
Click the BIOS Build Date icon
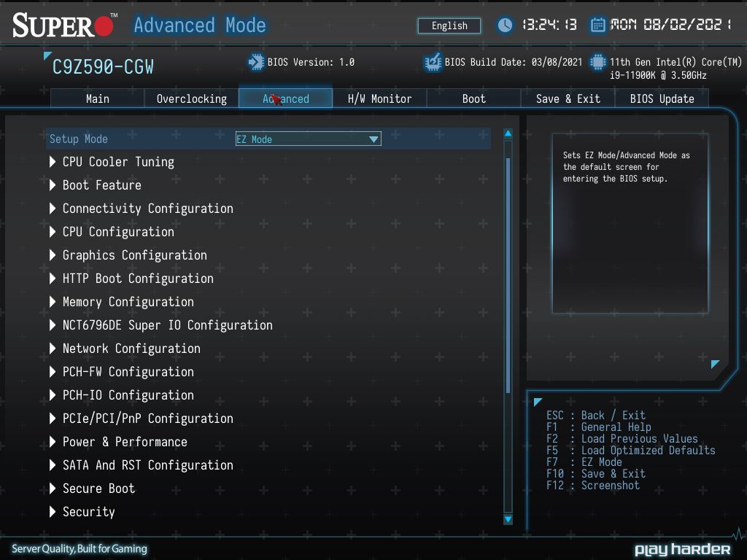(433, 62)
